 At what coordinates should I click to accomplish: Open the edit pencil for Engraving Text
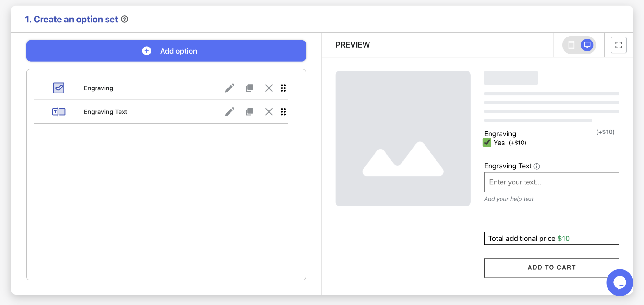coord(230,112)
